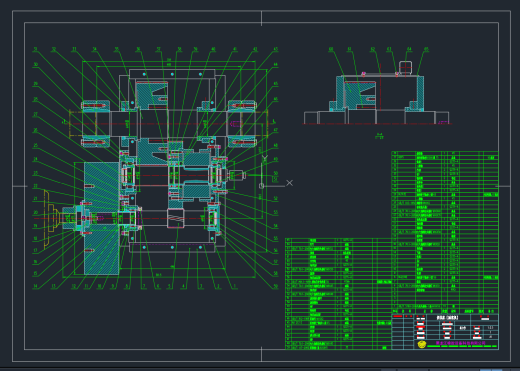Click the top-left roller of the assembly
Screen dimensions: 520x371
click(96, 106)
